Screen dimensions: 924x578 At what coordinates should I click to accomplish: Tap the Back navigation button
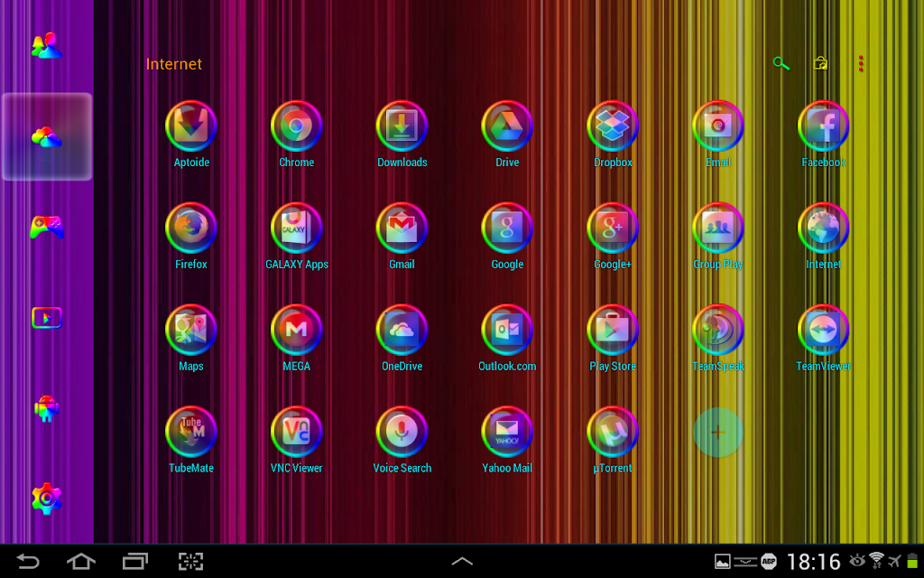27,561
